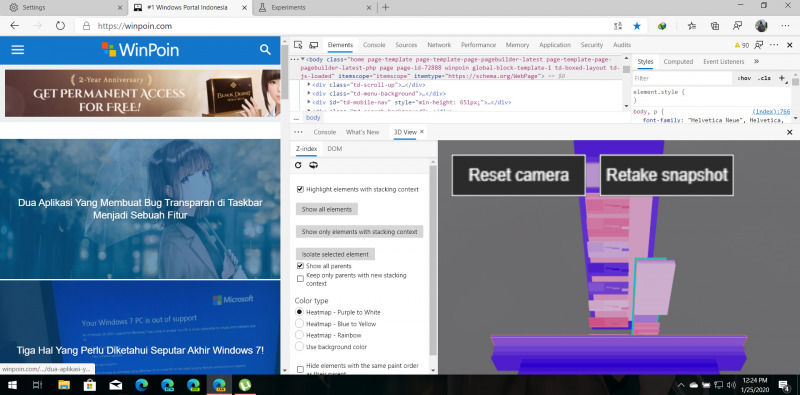
Task: Click the Styles Filter input field
Action: 682,79
